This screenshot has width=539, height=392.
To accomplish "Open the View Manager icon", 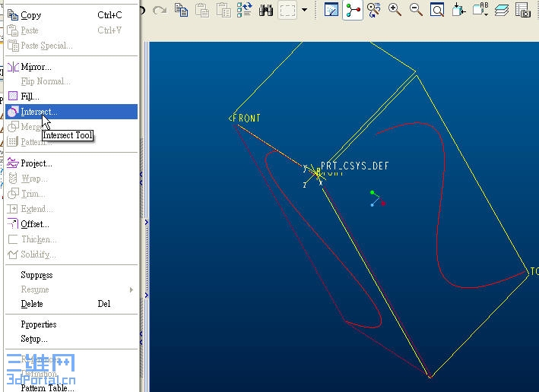I will [523, 10].
